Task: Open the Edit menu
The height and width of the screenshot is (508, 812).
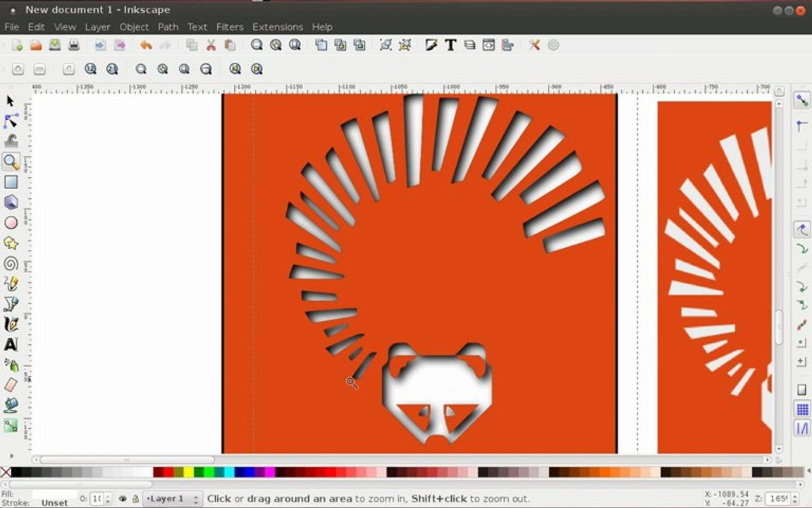Action: pyautogui.click(x=36, y=27)
